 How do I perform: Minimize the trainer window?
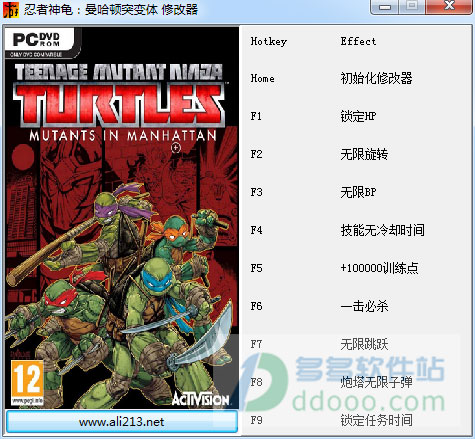385,6
